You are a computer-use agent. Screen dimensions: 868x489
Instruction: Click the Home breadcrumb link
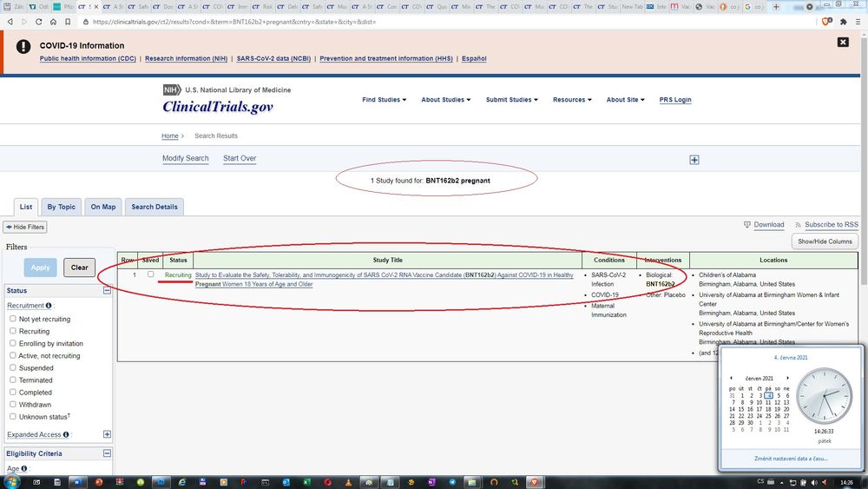[170, 135]
